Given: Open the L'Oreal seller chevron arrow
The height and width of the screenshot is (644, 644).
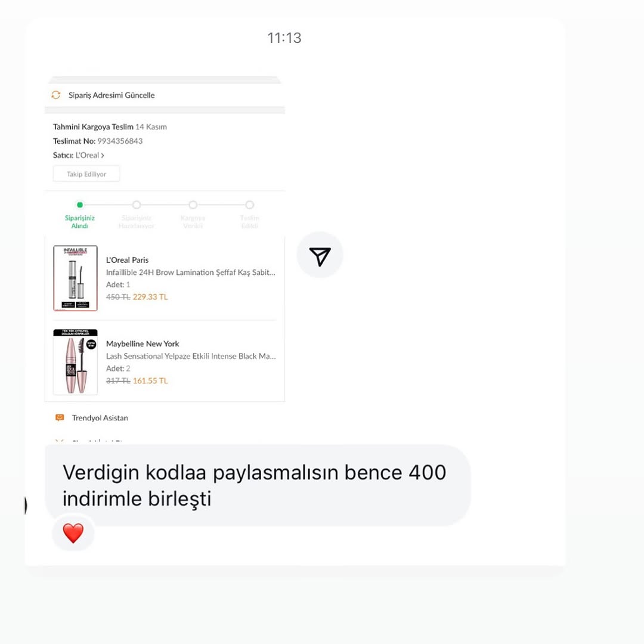Looking at the screenshot, I should coord(103,155).
